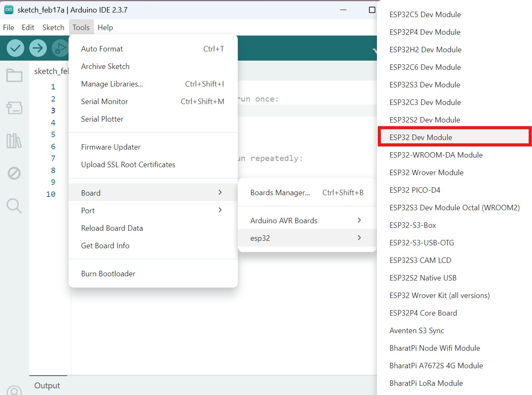
Task: Open Serial Monitor from Tools menu
Action: (153, 102)
